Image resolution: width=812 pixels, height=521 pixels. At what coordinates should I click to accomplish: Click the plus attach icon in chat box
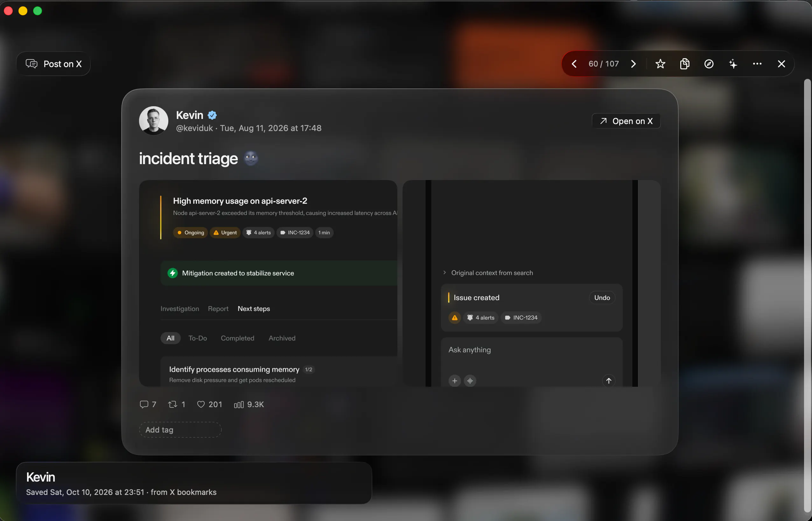coord(454,381)
